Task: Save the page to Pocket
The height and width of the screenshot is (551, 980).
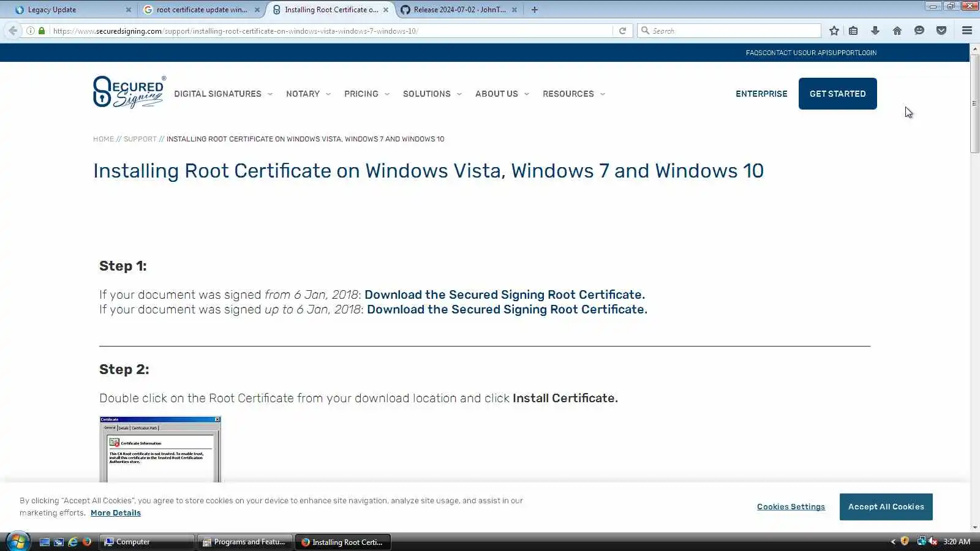Action: click(941, 31)
